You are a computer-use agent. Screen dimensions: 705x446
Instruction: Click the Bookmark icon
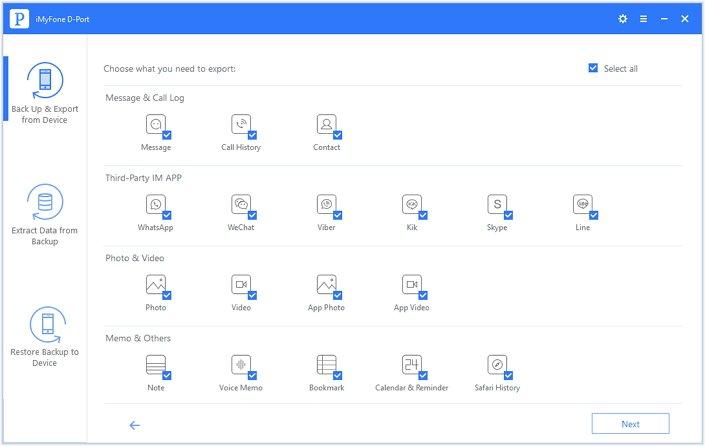coord(326,365)
